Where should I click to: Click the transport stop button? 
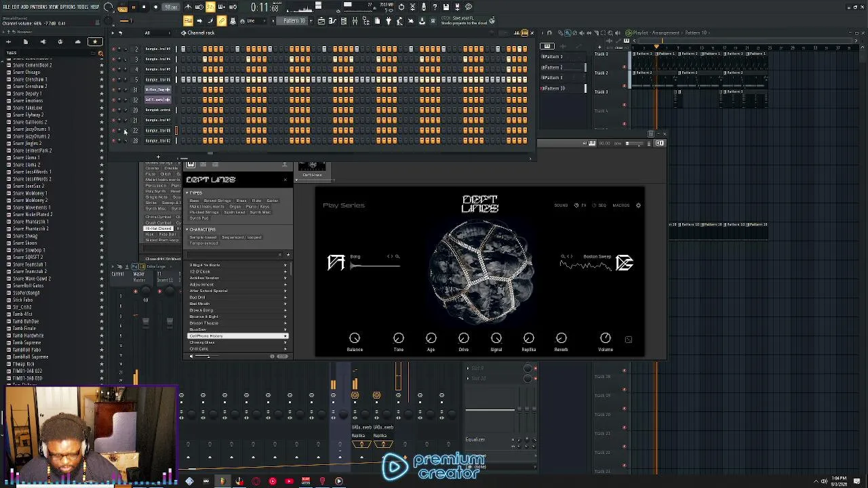(144, 7)
